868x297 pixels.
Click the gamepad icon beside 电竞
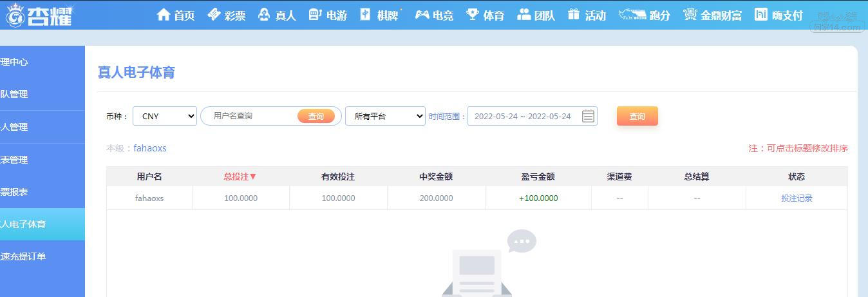point(422,14)
